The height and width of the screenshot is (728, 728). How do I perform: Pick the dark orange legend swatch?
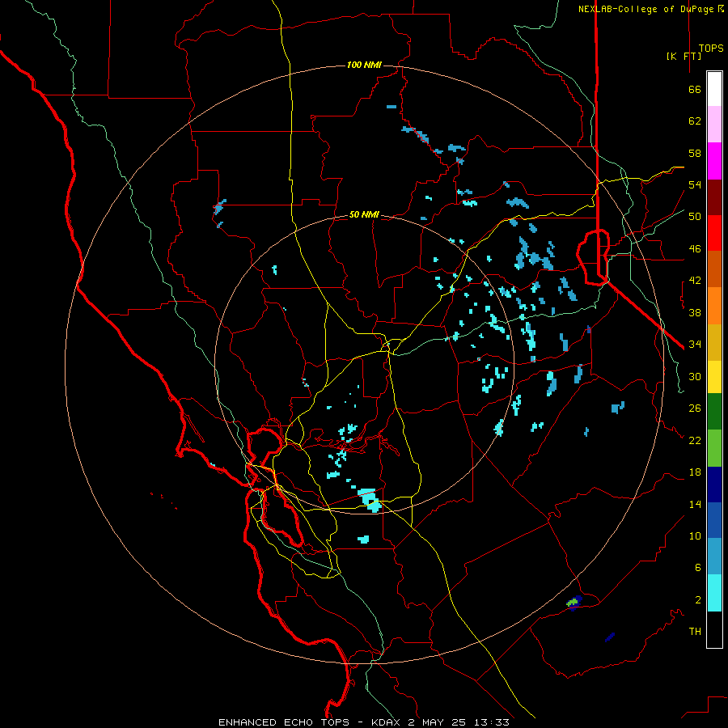pyautogui.click(x=714, y=269)
